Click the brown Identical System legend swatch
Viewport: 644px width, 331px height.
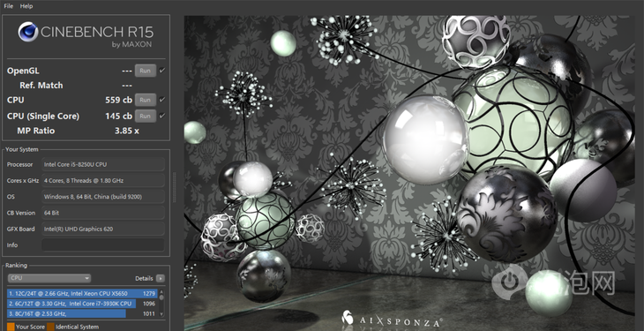pos(50,327)
